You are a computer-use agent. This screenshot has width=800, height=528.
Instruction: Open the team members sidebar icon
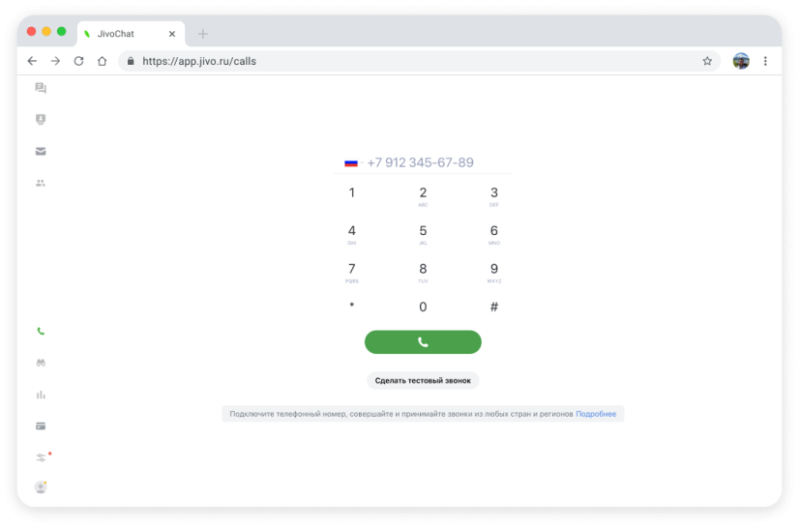41,183
